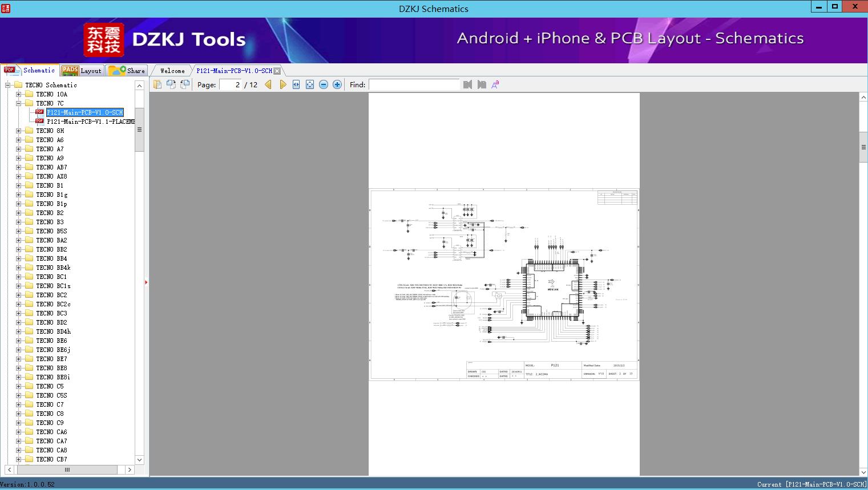Image resolution: width=868 pixels, height=490 pixels.
Task: Click the find-previous search arrow icon
Action: (467, 84)
